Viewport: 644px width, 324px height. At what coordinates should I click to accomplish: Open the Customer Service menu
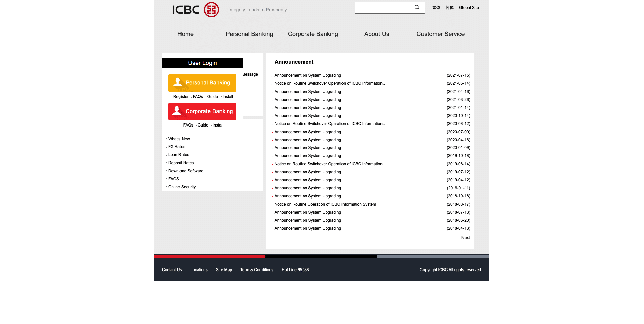click(x=440, y=34)
